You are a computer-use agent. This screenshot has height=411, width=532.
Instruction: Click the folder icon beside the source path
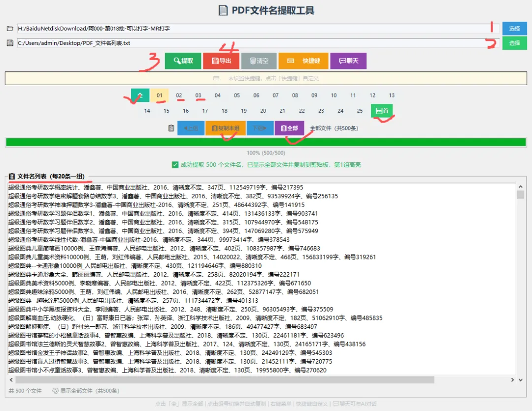click(10, 29)
